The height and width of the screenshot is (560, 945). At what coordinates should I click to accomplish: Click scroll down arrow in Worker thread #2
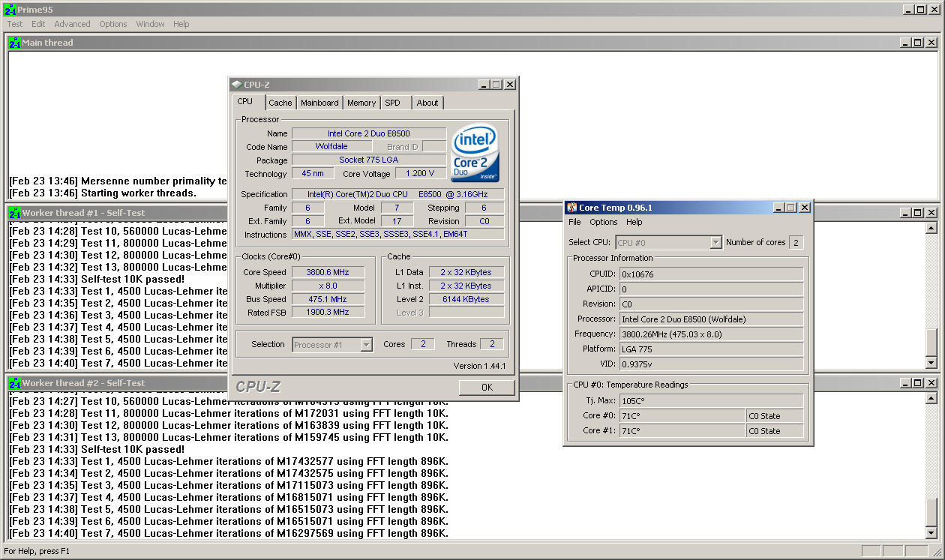click(x=931, y=533)
